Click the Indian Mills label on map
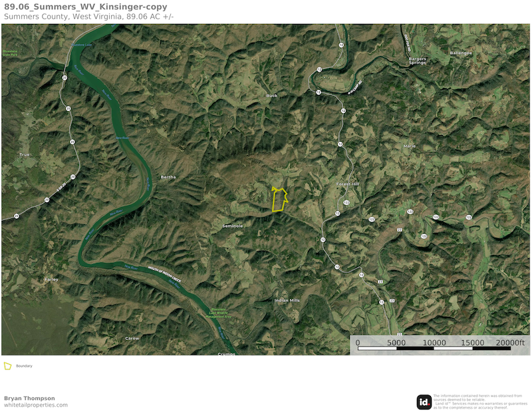 [287, 300]
